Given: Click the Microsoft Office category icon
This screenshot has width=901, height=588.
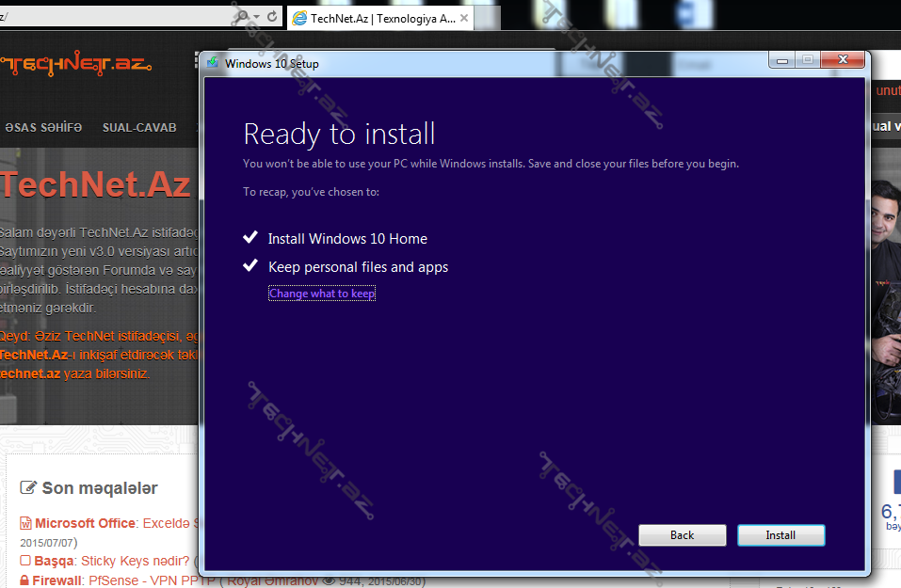Looking at the screenshot, I should pos(26,523).
